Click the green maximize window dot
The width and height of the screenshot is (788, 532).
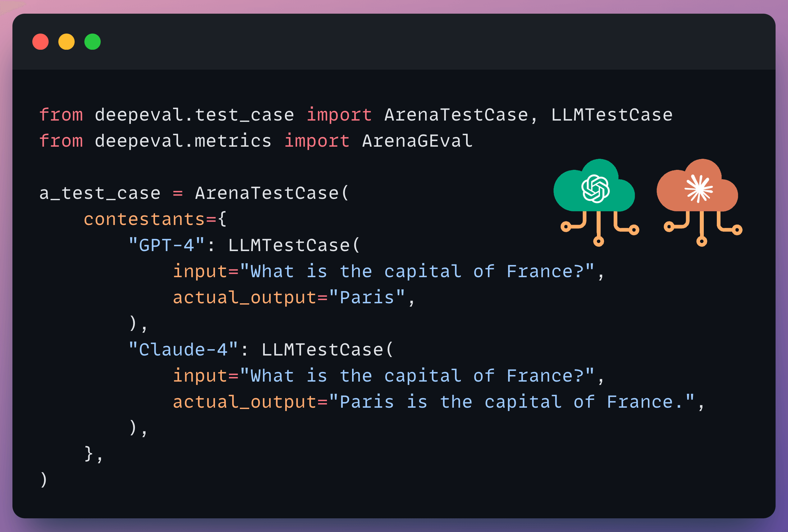(x=93, y=42)
